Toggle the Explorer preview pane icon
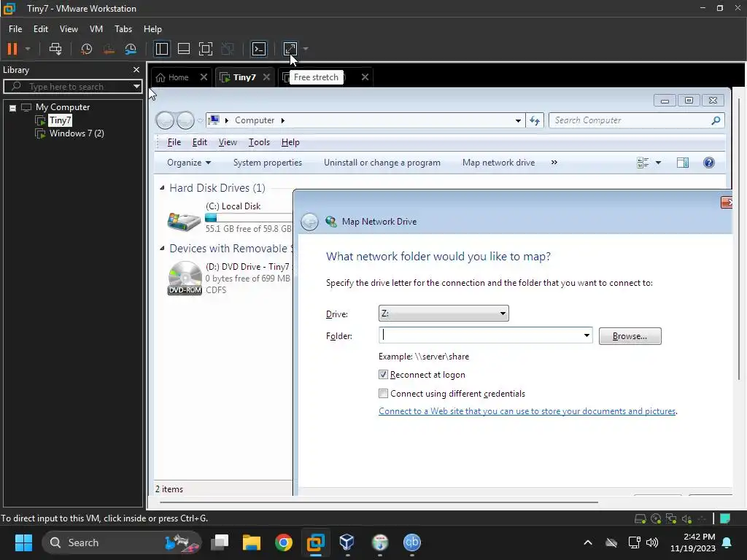The width and height of the screenshot is (747, 560). point(682,163)
